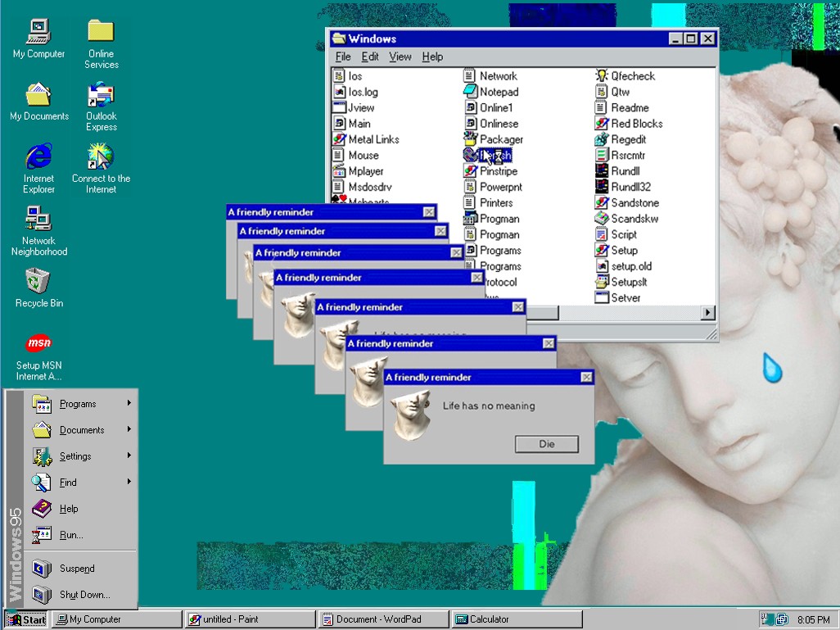The height and width of the screenshot is (630, 840).
Task: Select the Packager icon in Windows folder
Action: (x=470, y=139)
